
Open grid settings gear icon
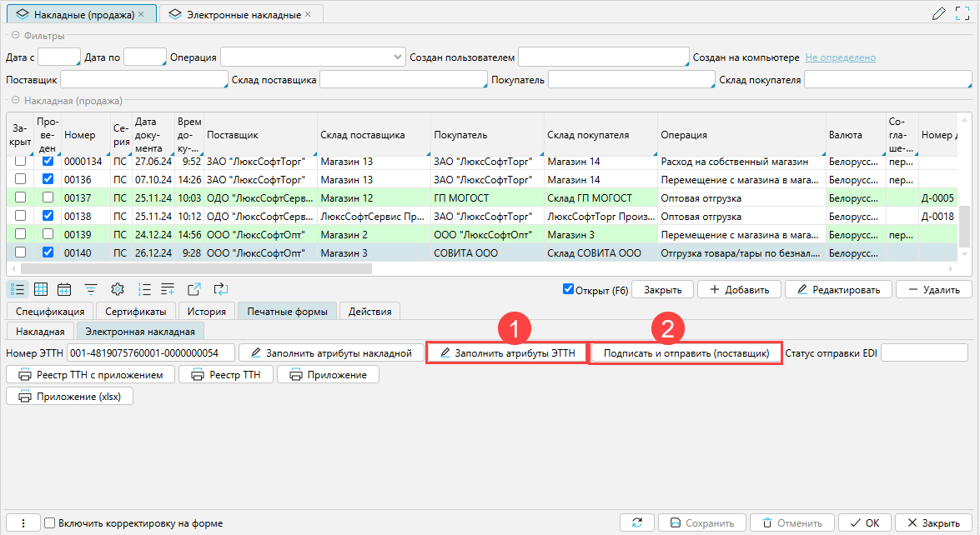pyautogui.click(x=118, y=289)
